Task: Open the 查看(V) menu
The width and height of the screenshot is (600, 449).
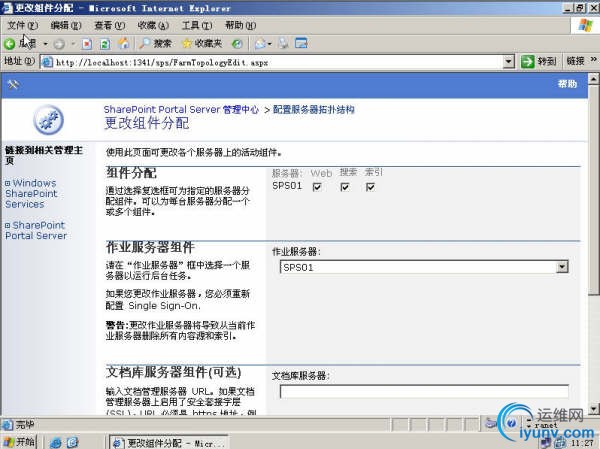Action: (x=109, y=26)
